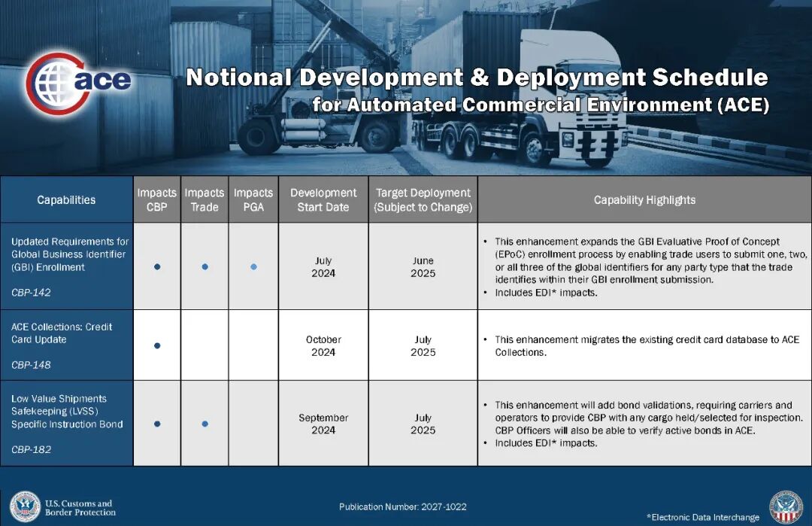Click the 'Target Deployment (Subject to Change)' header
The width and height of the screenshot is (812, 526).
tap(423, 200)
